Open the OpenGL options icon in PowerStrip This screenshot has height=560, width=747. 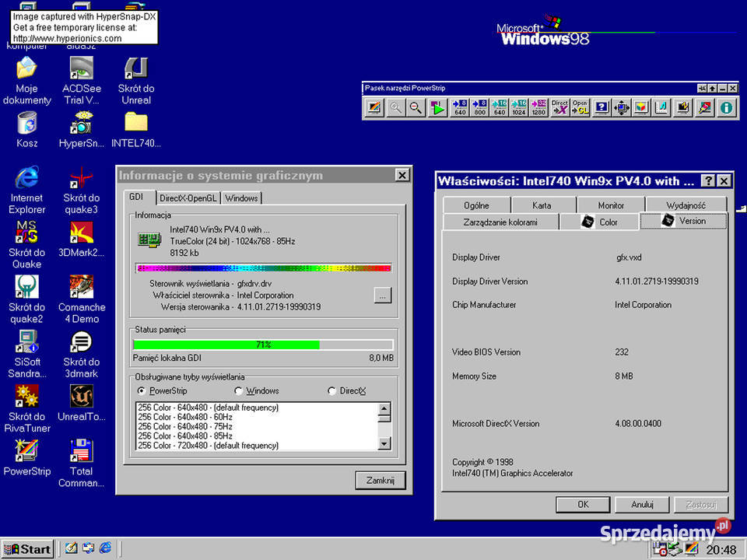click(x=580, y=107)
